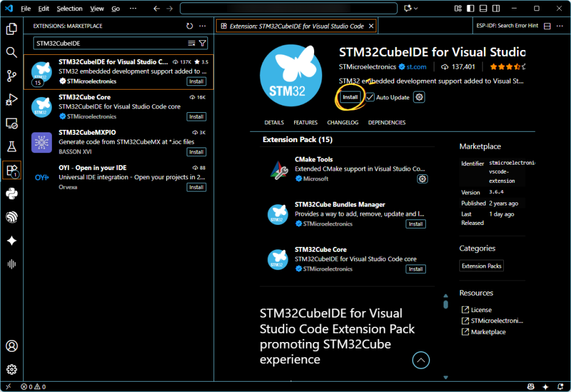Open the ESP-IDF Explorer icon
The image size is (571, 392).
(x=12, y=217)
